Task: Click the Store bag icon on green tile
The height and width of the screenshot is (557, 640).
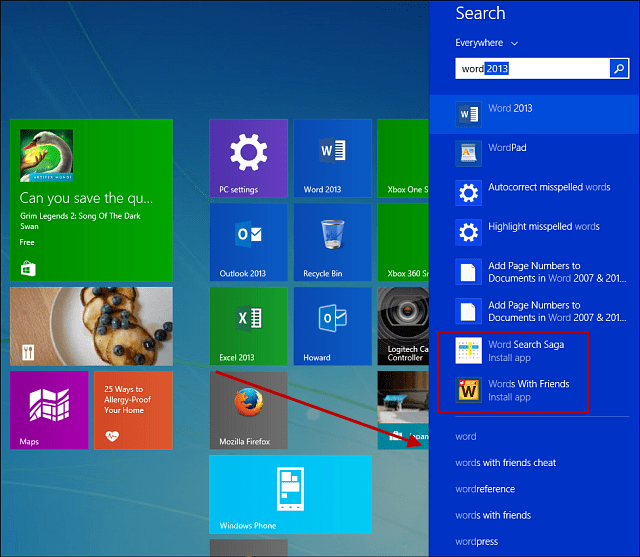Action: tap(28, 269)
